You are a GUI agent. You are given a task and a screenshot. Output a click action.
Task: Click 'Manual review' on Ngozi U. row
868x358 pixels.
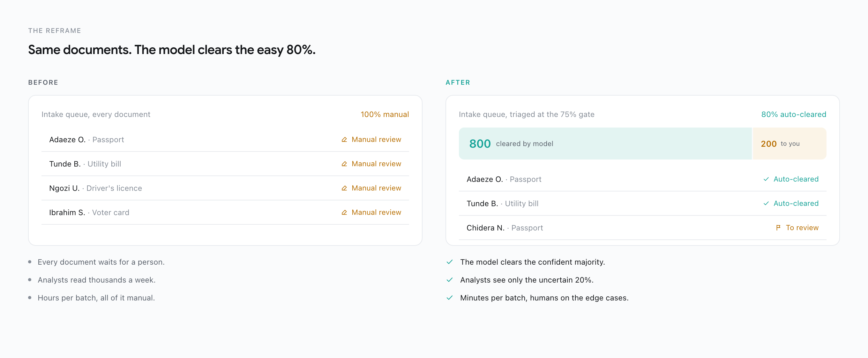376,188
